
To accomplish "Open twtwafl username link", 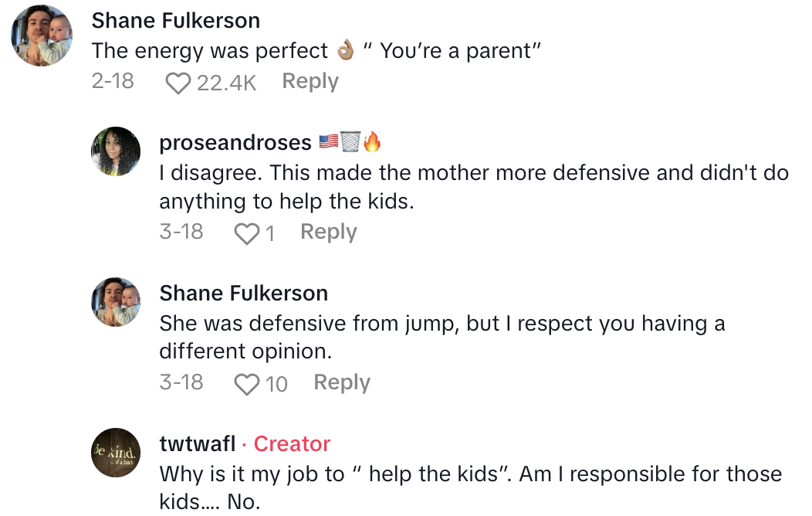I will (x=198, y=444).
